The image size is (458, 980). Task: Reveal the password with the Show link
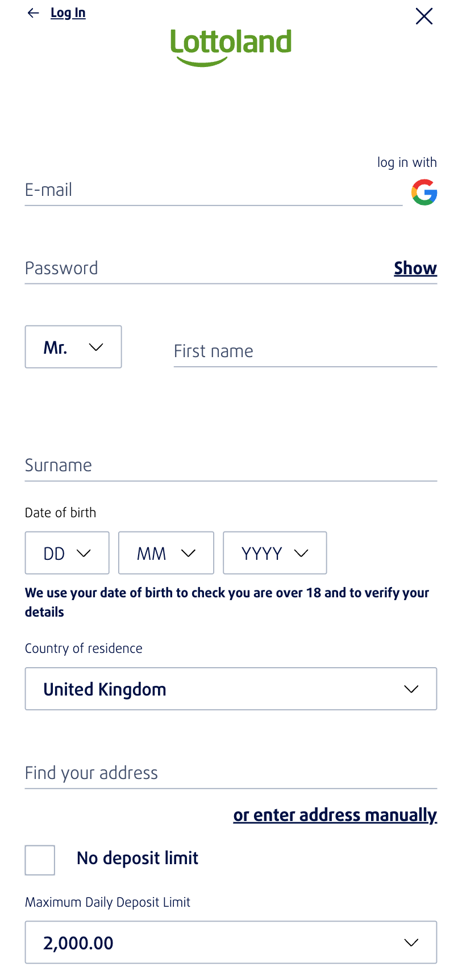[x=415, y=267]
